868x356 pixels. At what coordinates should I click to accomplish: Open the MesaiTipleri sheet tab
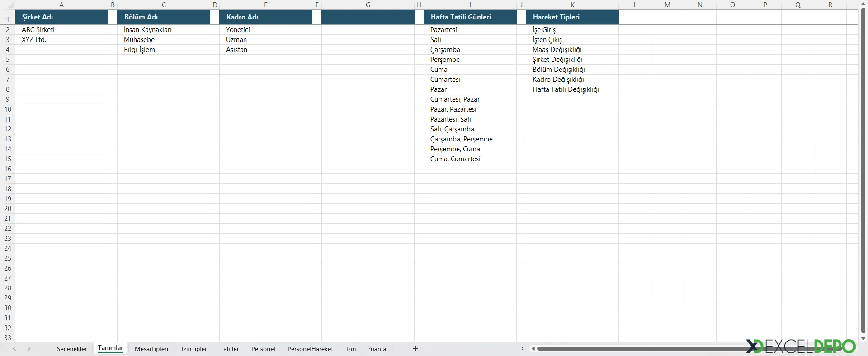click(x=151, y=349)
